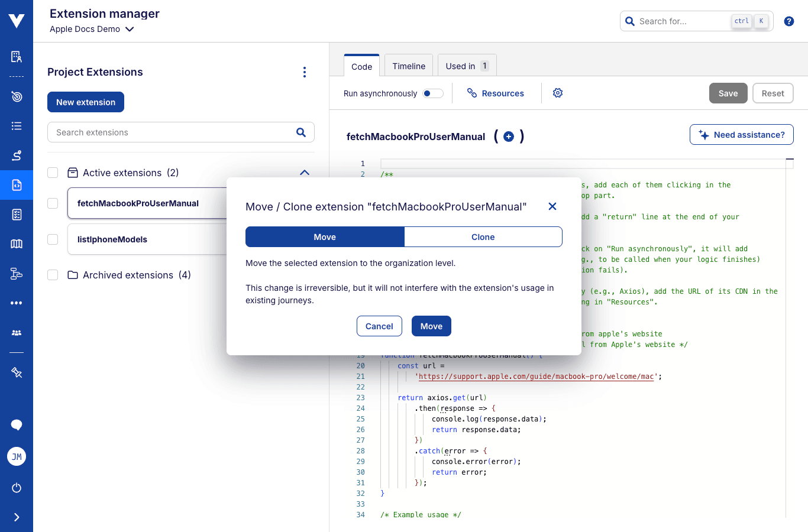Tick the listIphoneModels checkbox
Viewport: 808px width, 532px height.
[53, 239]
